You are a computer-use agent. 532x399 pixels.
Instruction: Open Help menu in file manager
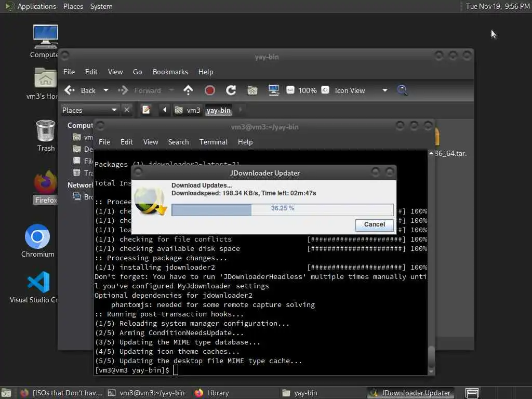tap(206, 72)
